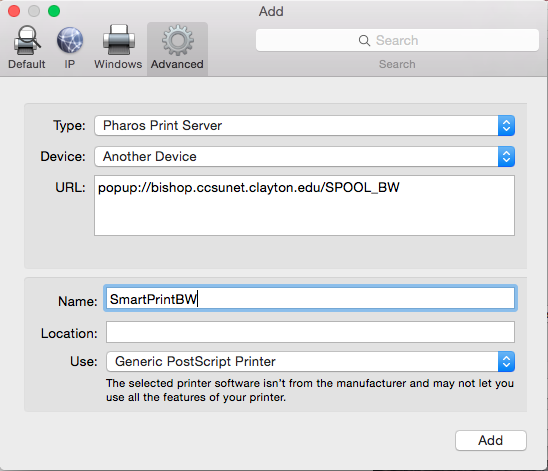Click the blue stepper arrows on Use menu

coord(506,361)
